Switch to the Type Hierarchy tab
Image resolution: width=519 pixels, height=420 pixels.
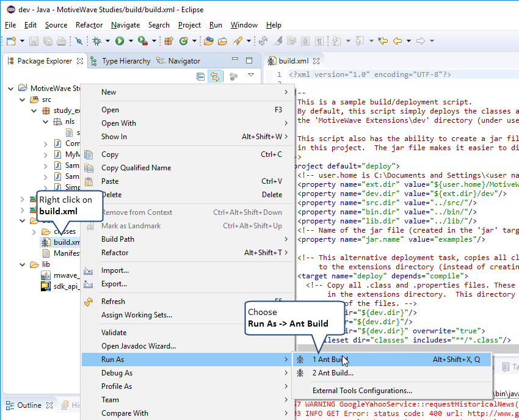[126, 61]
